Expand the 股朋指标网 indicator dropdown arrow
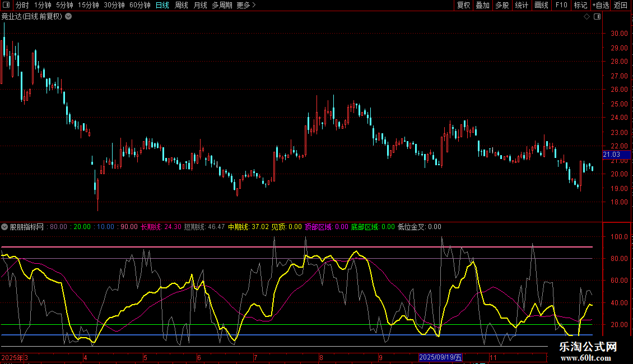 coord(4,227)
